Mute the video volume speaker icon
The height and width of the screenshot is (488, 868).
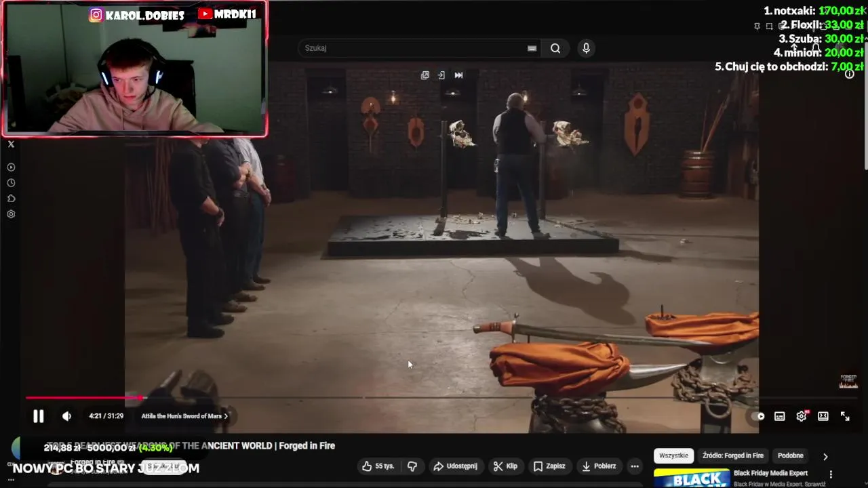tap(66, 416)
